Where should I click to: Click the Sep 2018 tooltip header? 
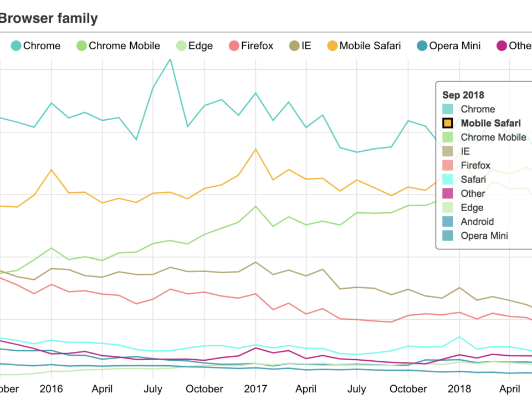tap(463, 95)
